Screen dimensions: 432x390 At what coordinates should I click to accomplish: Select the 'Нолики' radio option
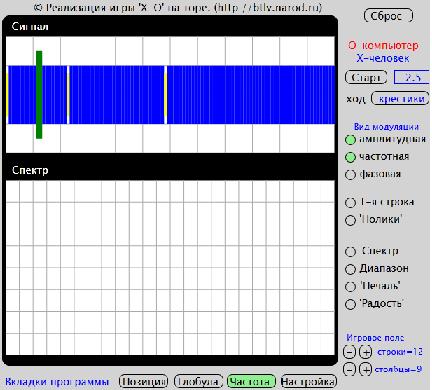[x=350, y=220]
